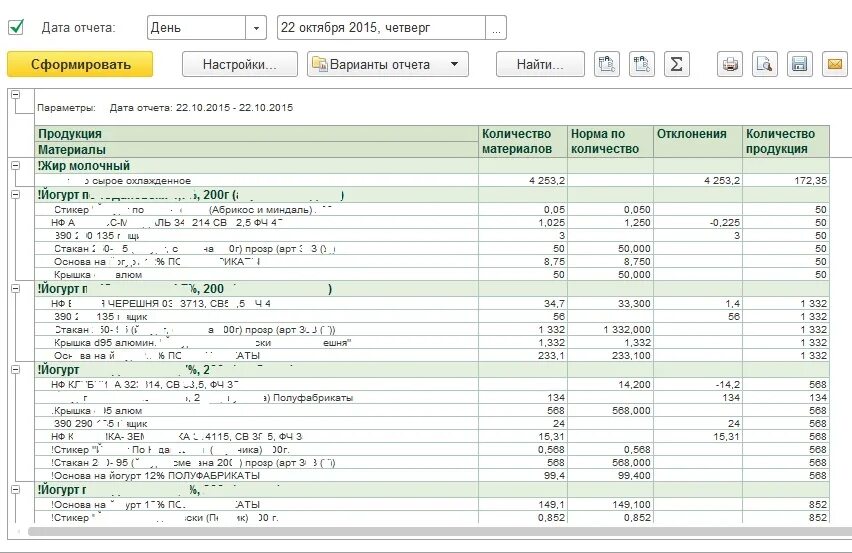852x553 pixels.
Task: Click the date field 22 октября 2015, четверг
Action: (381, 28)
